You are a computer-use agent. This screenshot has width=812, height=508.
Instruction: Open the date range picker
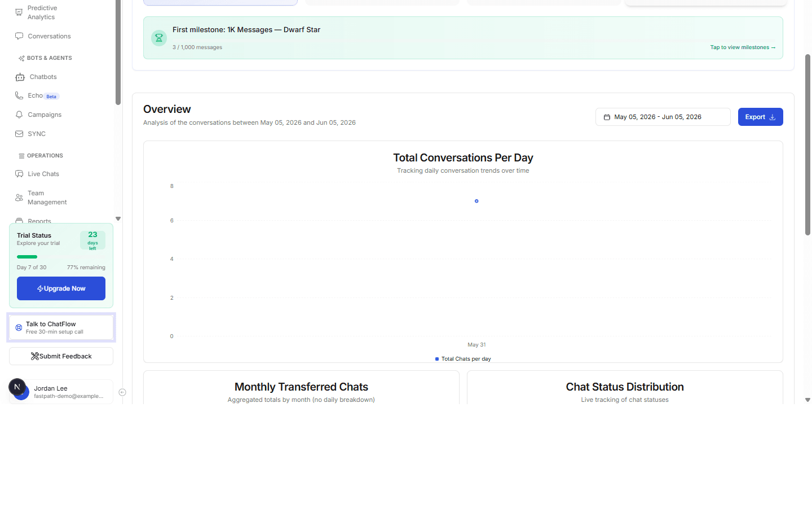tap(663, 117)
